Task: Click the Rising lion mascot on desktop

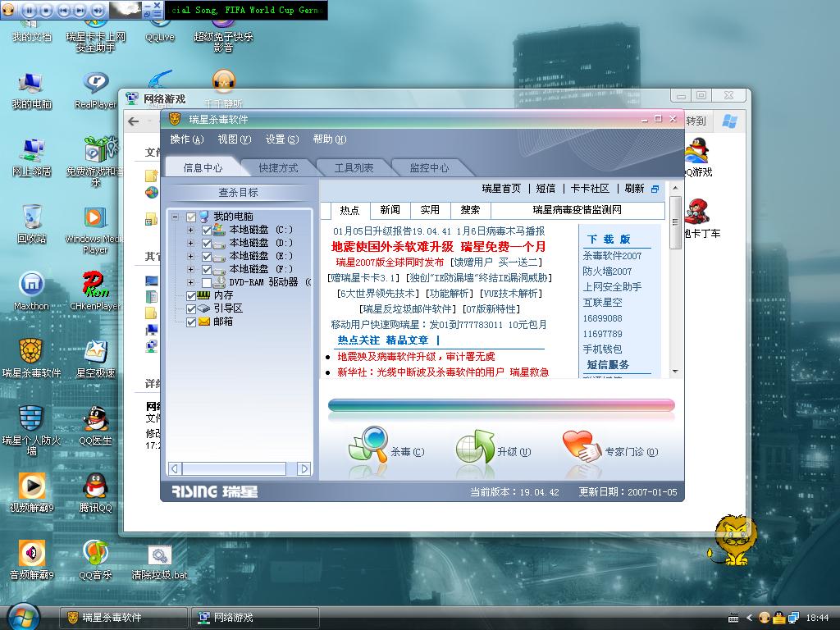Action: pyautogui.click(x=734, y=540)
